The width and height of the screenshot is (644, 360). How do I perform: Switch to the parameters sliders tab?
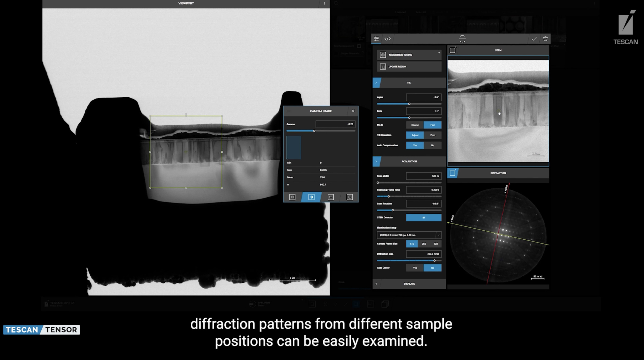coord(376,39)
